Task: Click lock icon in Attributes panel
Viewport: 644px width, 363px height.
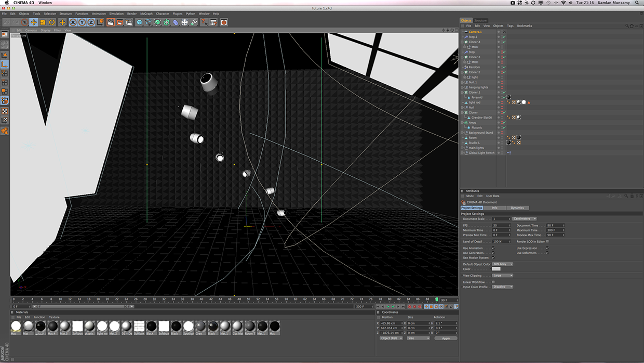Action: (632, 196)
